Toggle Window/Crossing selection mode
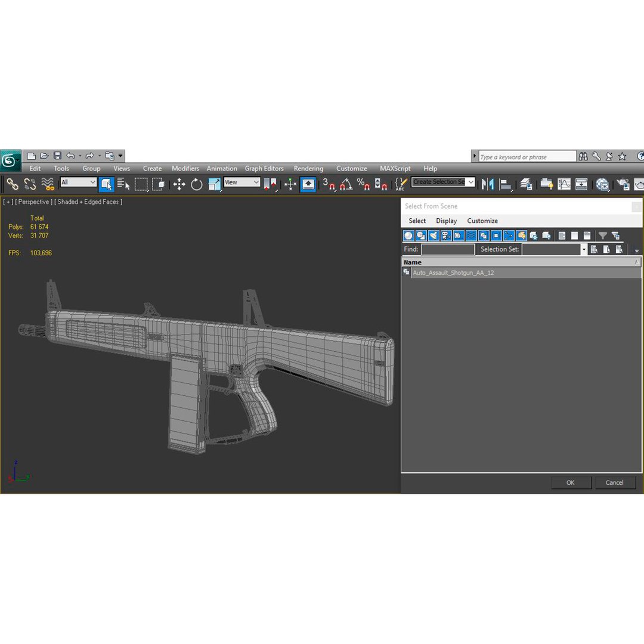This screenshot has height=644, width=644. [159, 184]
